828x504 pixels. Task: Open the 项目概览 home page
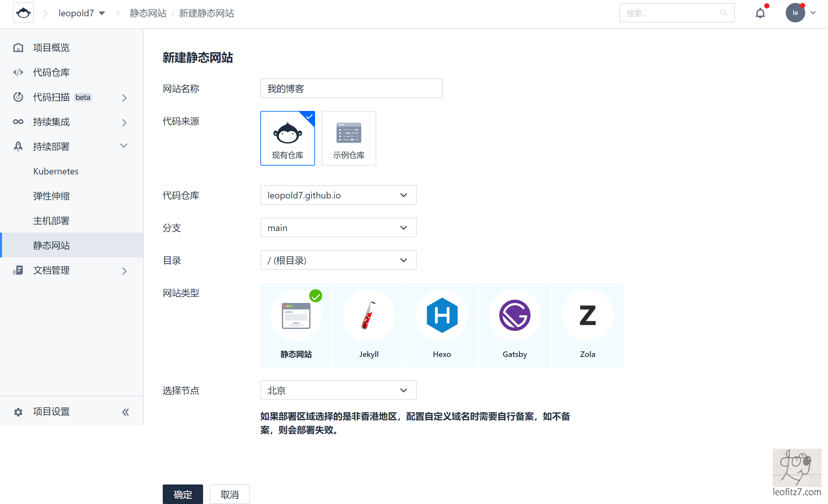(x=51, y=48)
